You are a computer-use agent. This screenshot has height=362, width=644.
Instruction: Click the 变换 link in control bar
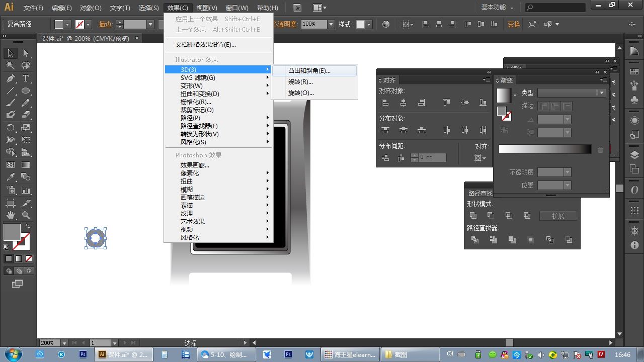[x=514, y=24]
